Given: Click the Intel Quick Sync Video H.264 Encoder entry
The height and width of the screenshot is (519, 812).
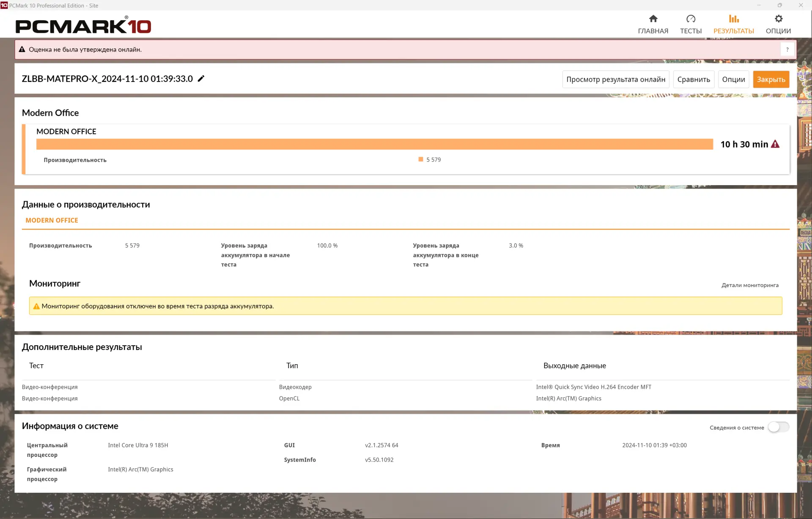Looking at the screenshot, I should (x=594, y=387).
